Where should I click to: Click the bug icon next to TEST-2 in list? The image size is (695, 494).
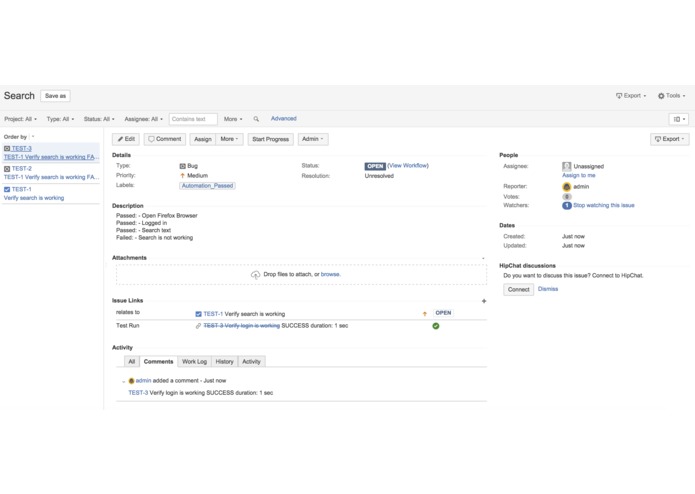pos(7,169)
